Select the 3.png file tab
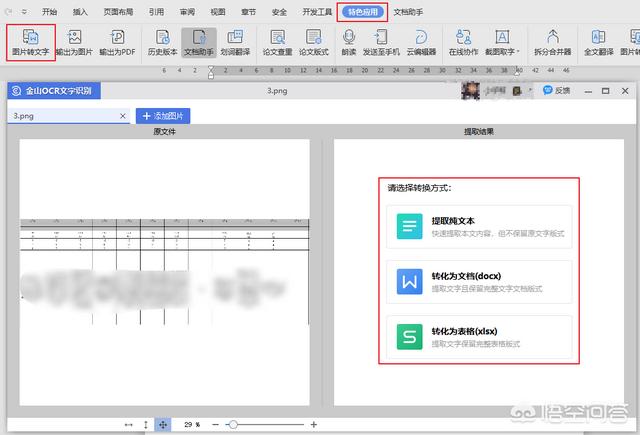Image resolution: width=640 pixels, height=435 pixels. (x=69, y=116)
